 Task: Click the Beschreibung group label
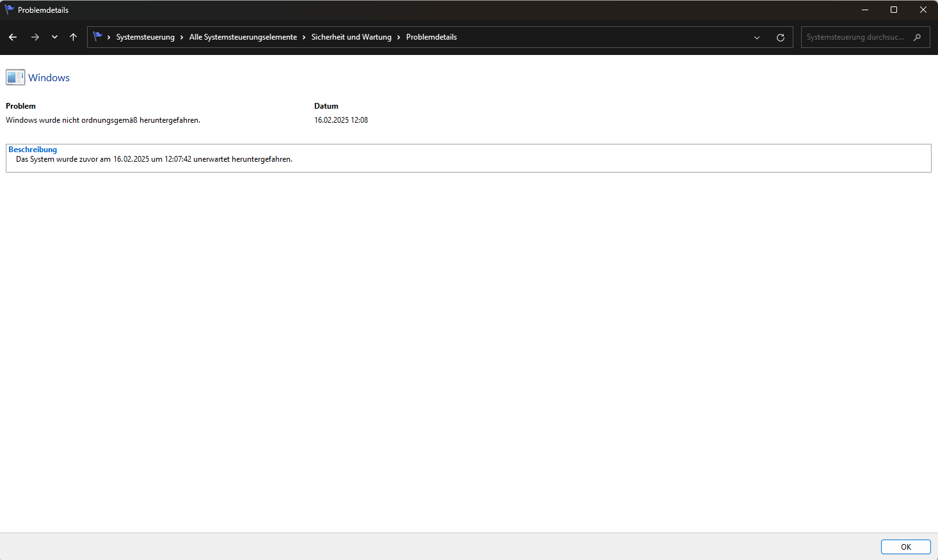click(x=33, y=150)
